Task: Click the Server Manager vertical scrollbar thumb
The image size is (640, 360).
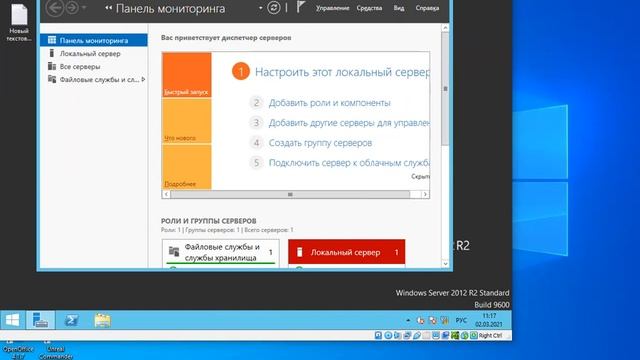Action: [x=445, y=89]
